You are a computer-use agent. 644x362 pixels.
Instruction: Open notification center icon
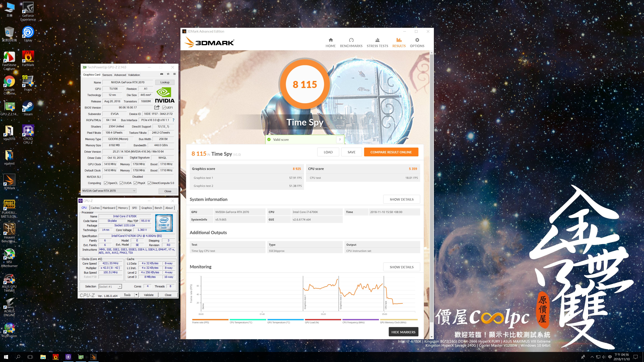pos(636,357)
